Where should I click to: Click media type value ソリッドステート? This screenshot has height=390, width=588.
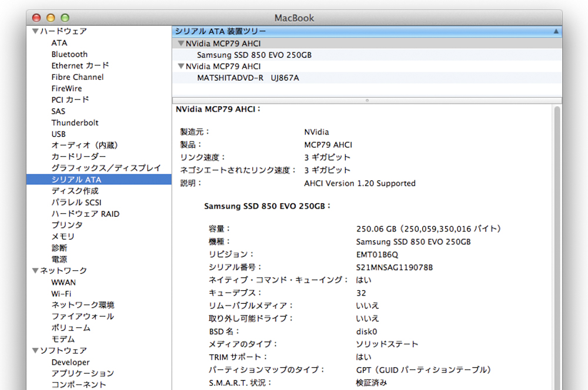[x=387, y=344]
